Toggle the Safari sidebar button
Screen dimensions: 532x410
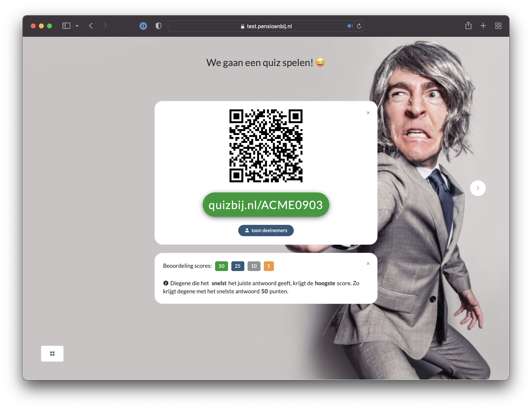click(x=66, y=26)
